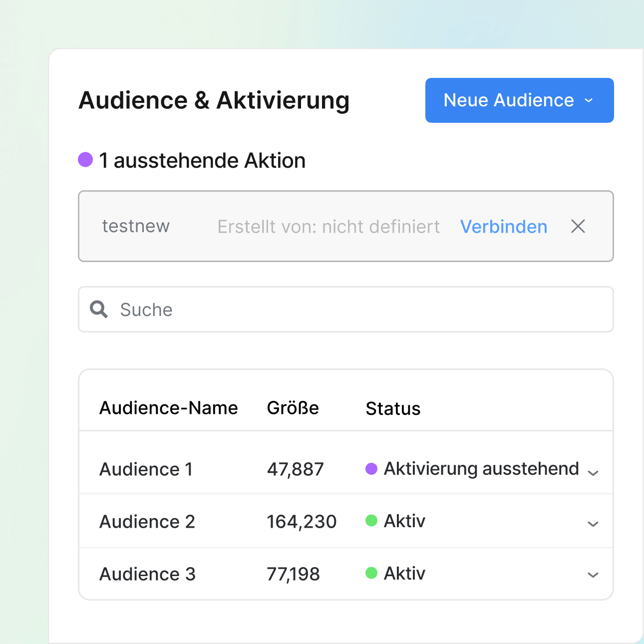Image resolution: width=644 pixels, height=644 pixels.
Task: Click the testnew pending item name
Action: 136,226
